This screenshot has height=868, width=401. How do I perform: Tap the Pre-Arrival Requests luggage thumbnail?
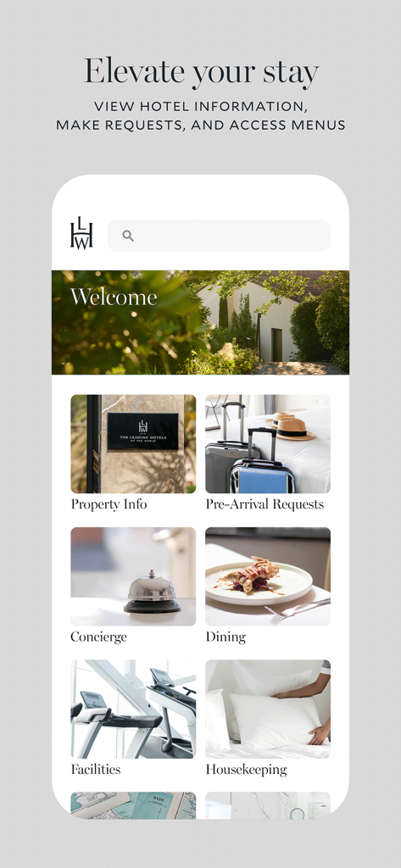pos(268,444)
